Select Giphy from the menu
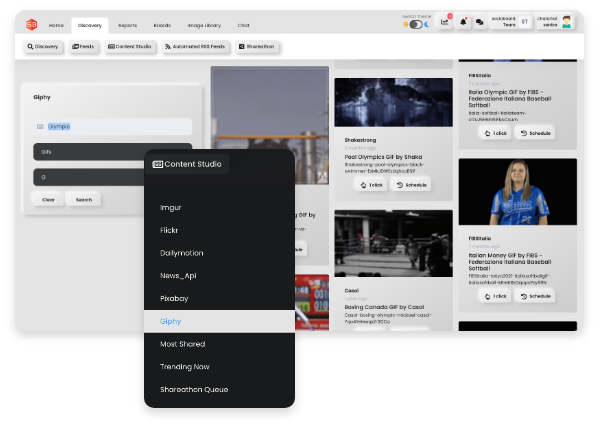This screenshot has width=599, height=428. (x=219, y=321)
